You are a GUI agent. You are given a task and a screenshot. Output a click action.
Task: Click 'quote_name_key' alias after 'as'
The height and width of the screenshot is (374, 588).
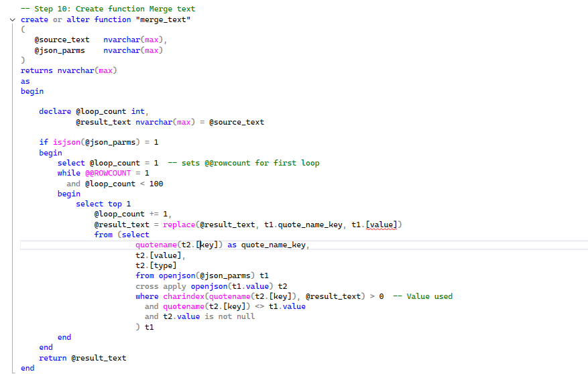274,245
